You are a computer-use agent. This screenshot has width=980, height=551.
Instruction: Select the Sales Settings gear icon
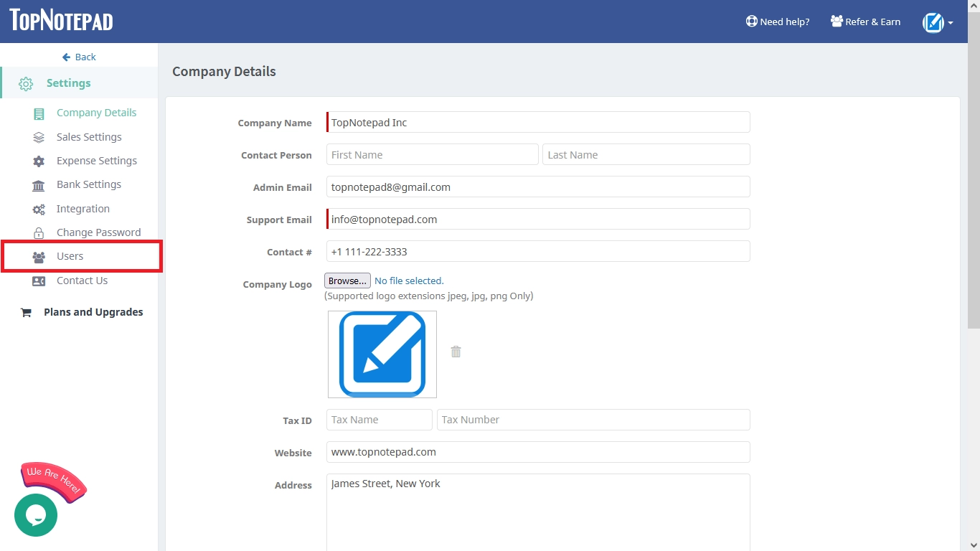(38, 136)
